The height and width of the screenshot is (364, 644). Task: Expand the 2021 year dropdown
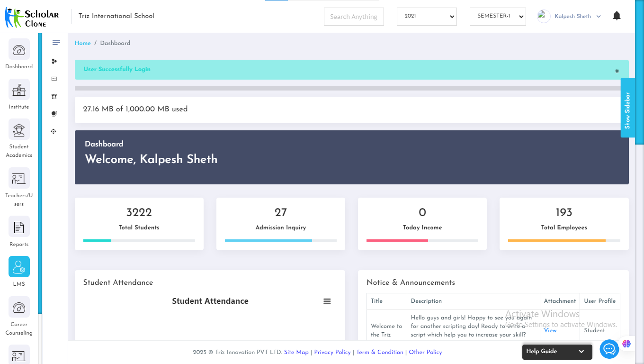(x=426, y=16)
